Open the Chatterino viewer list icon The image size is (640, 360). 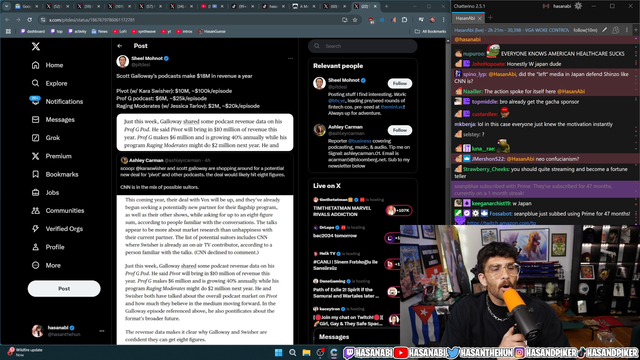click(616, 30)
